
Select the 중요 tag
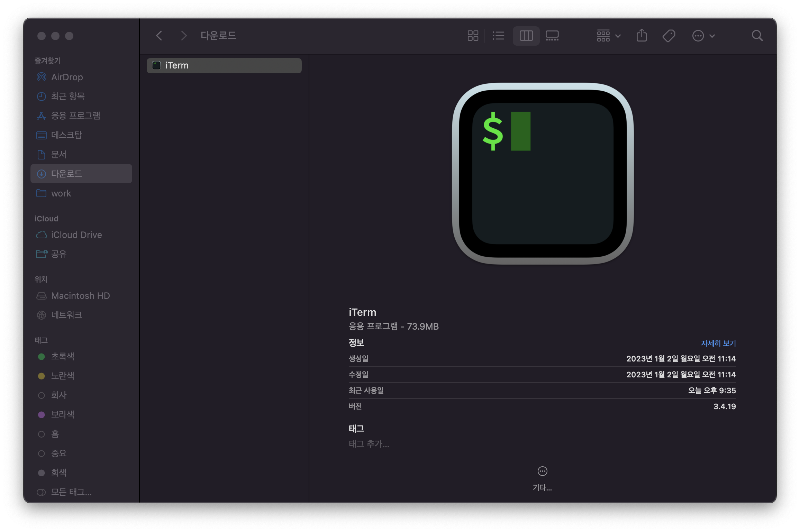[x=81, y=453]
